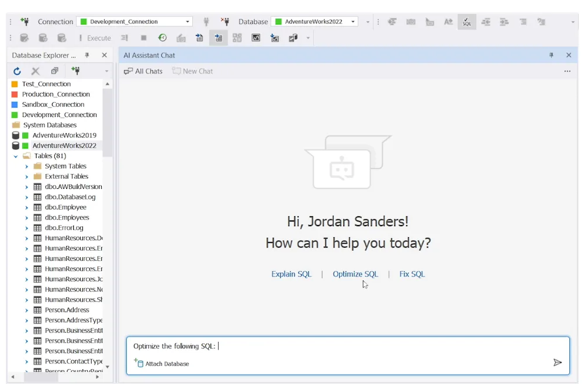This screenshot has width=588, height=384.
Task: Toggle the AI Assistant Chat pin
Action: [x=551, y=56]
